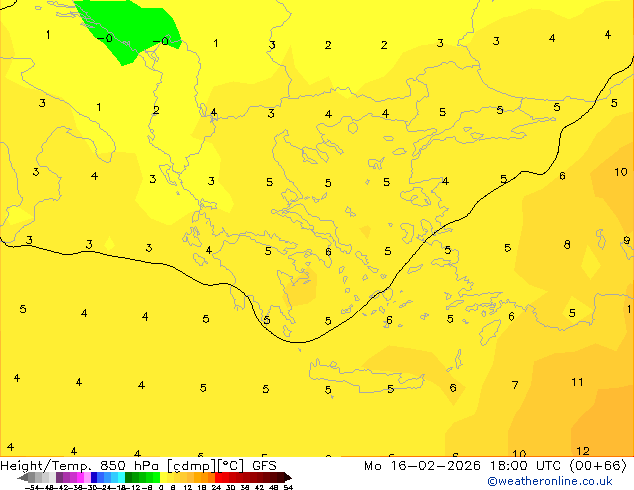This screenshot has width=634, height=490.
Task: Click the bright yellow 0°C legend swatch
Action: click(163, 477)
